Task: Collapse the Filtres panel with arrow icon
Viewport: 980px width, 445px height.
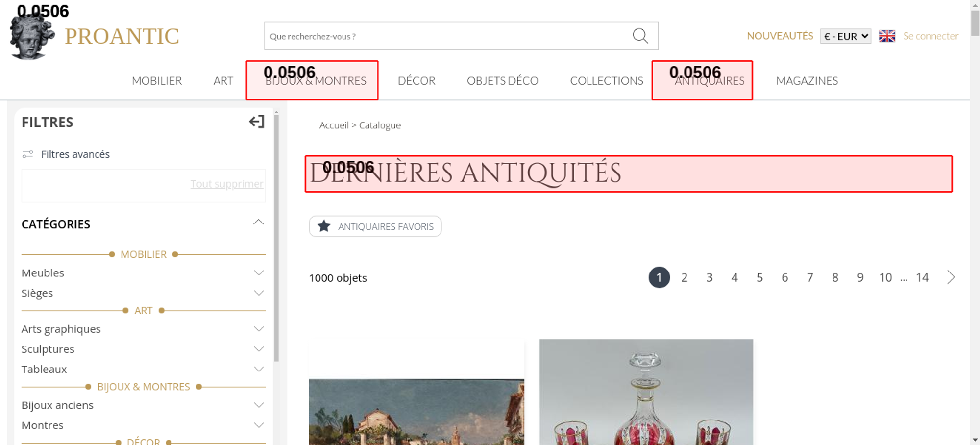Action: (x=256, y=122)
